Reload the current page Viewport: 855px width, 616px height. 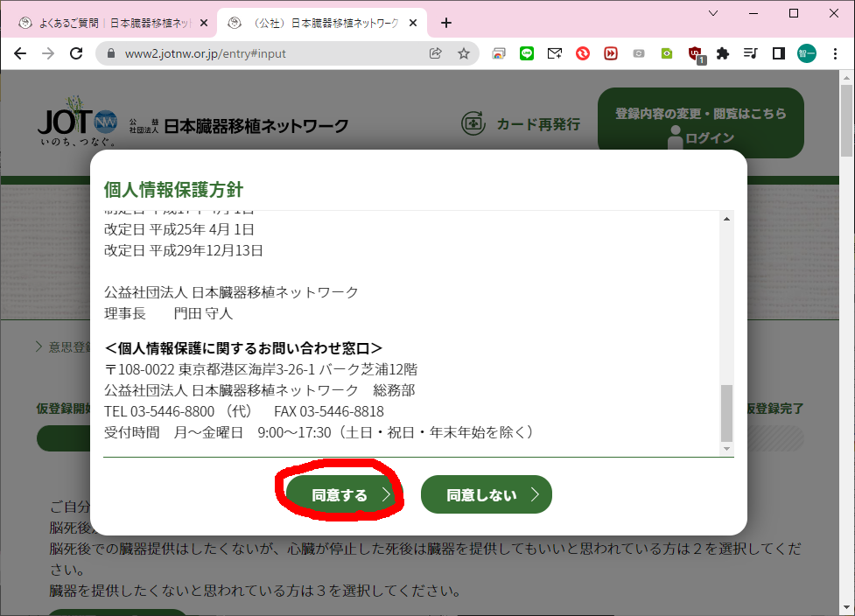[x=77, y=53]
